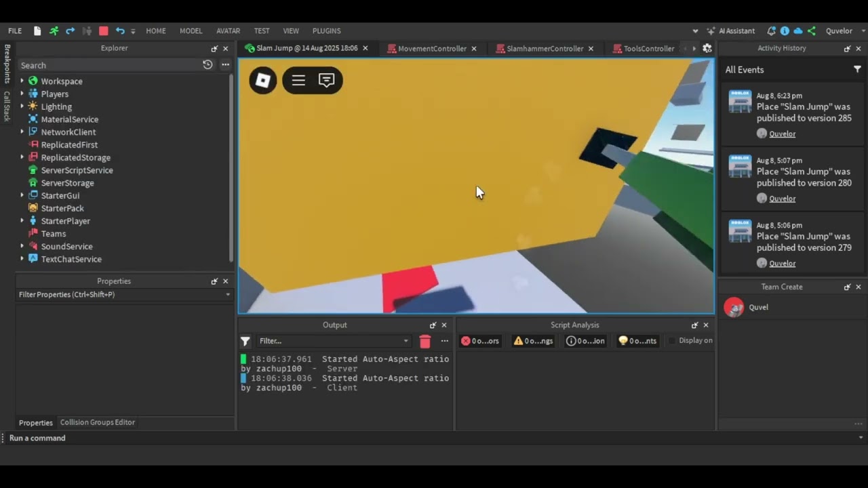Image resolution: width=868 pixels, height=488 pixels.
Task: Switch to the MODEL ribbon tab
Action: click(x=191, y=30)
